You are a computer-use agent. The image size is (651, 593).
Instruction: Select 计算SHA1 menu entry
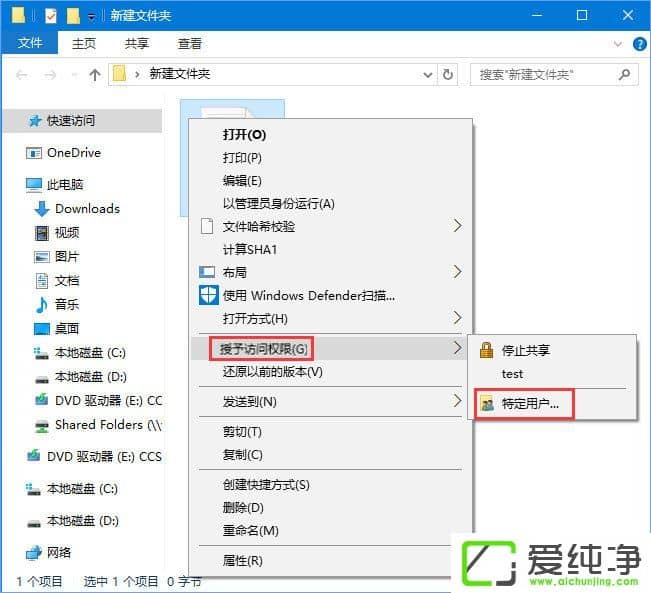coord(250,249)
